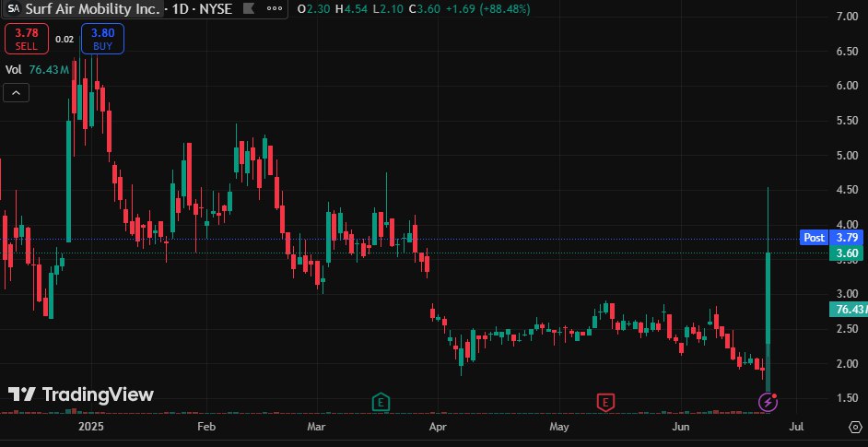This screenshot has width=868, height=447.
Task: Click the 6.00 price axis label
Action: 847,86
